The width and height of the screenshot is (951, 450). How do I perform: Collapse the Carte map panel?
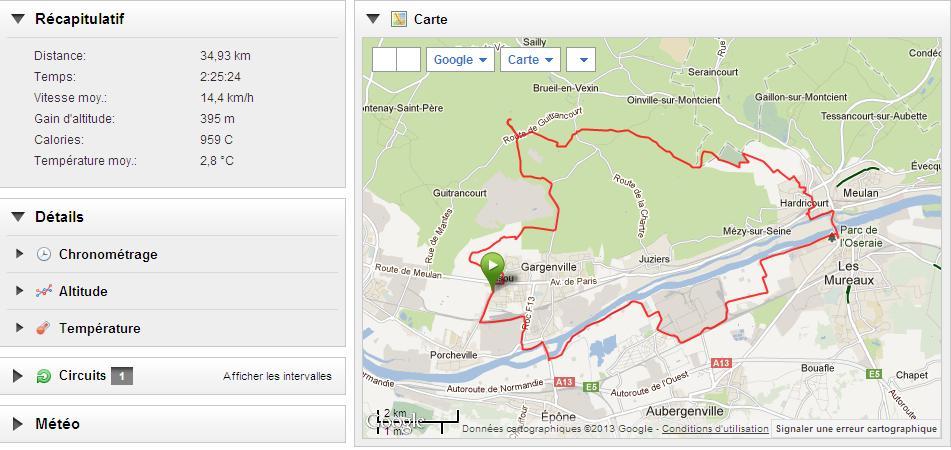pyautogui.click(x=373, y=19)
